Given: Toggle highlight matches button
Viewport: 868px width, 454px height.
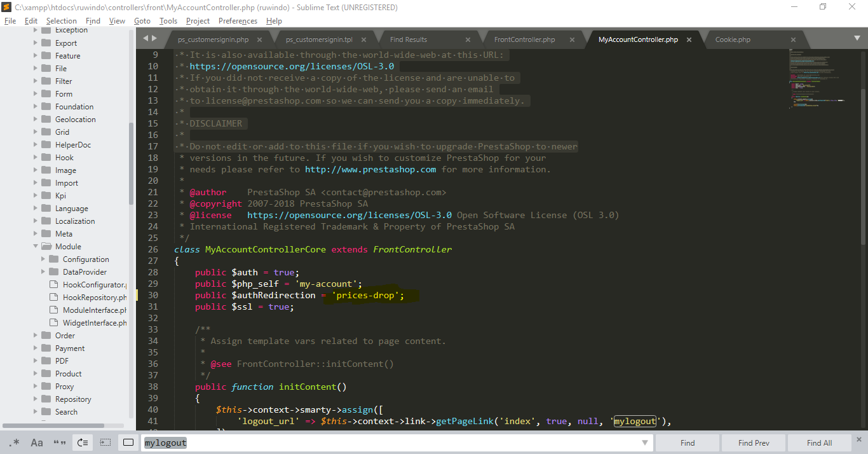Looking at the screenshot, I should (x=128, y=443).
